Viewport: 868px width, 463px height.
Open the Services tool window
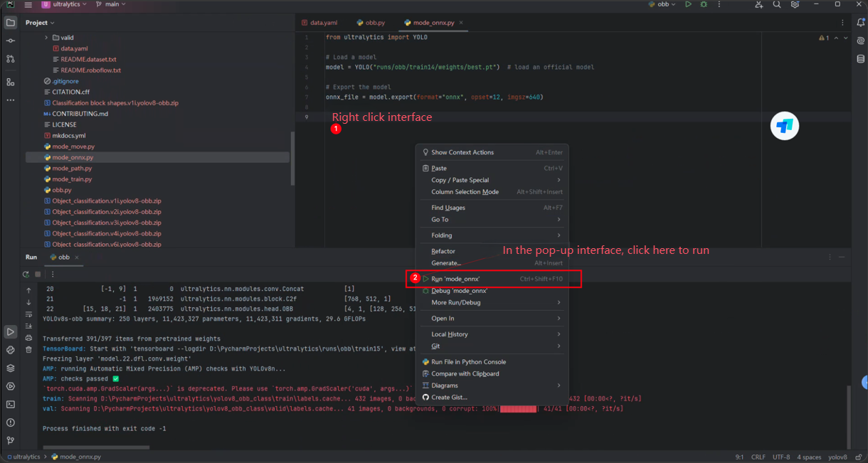coord(10,386)
